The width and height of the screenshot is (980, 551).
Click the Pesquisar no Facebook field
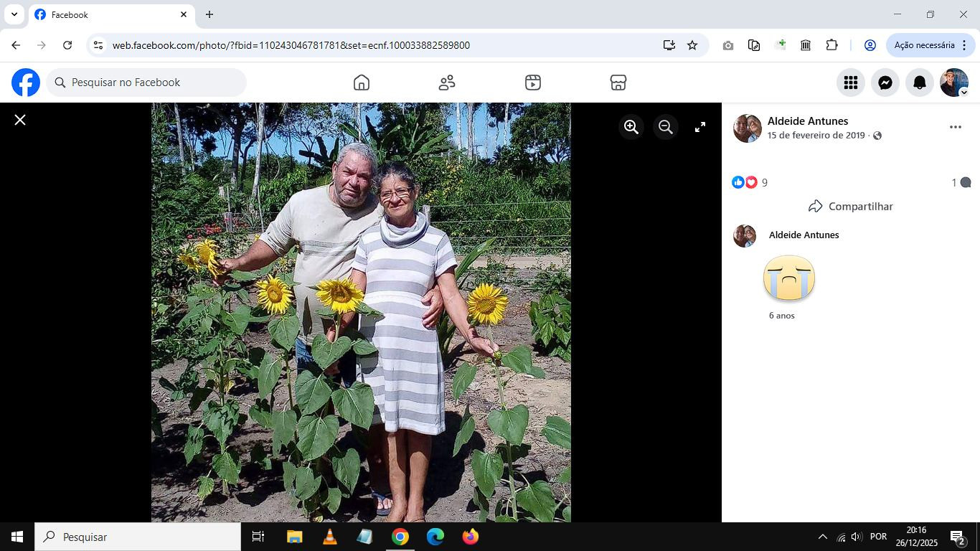(147, 83)
